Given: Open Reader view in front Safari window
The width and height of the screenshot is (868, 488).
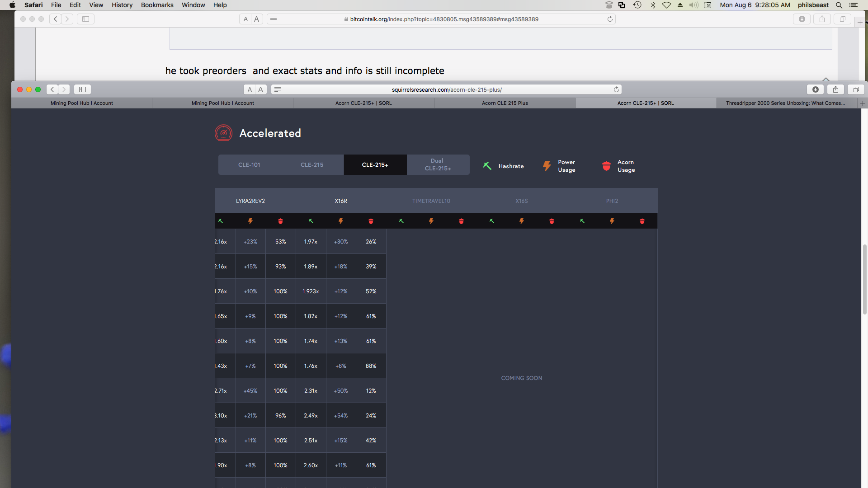Looking at the screenshot, I should [278, 89].
